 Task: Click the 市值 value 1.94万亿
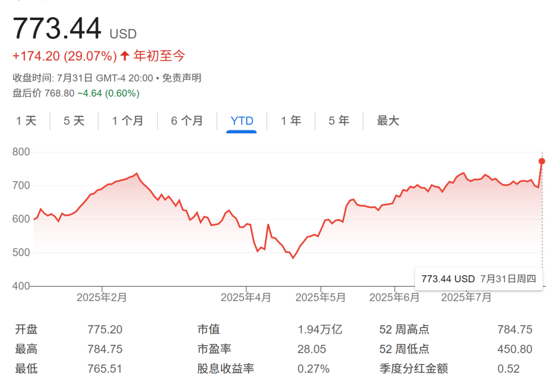coord(320,330)
